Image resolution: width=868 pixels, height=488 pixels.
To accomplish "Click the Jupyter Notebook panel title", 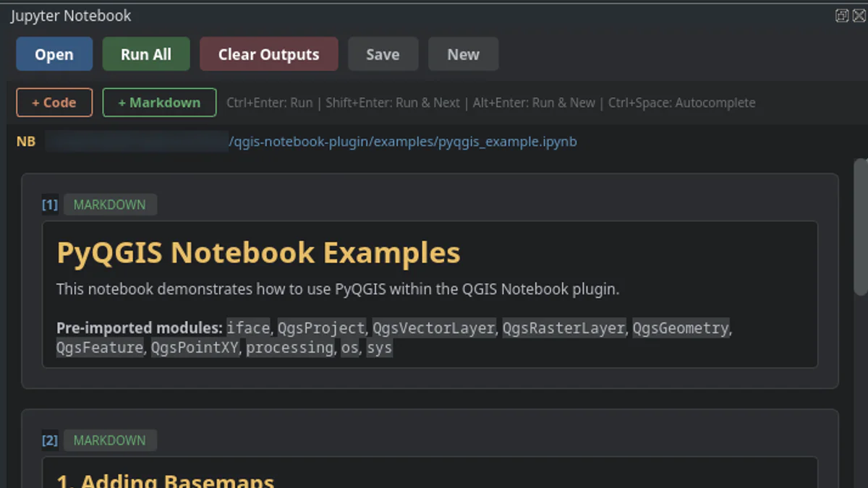I will (70, 15).
